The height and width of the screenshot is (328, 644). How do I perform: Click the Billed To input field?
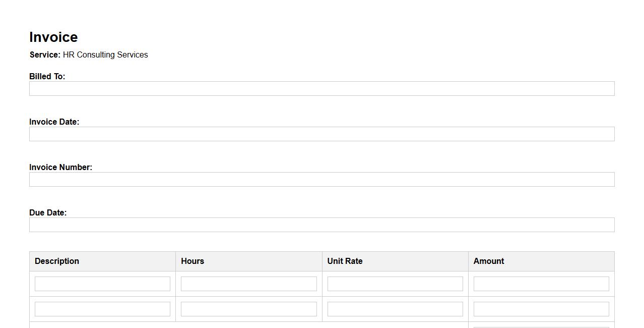[321, 89]
